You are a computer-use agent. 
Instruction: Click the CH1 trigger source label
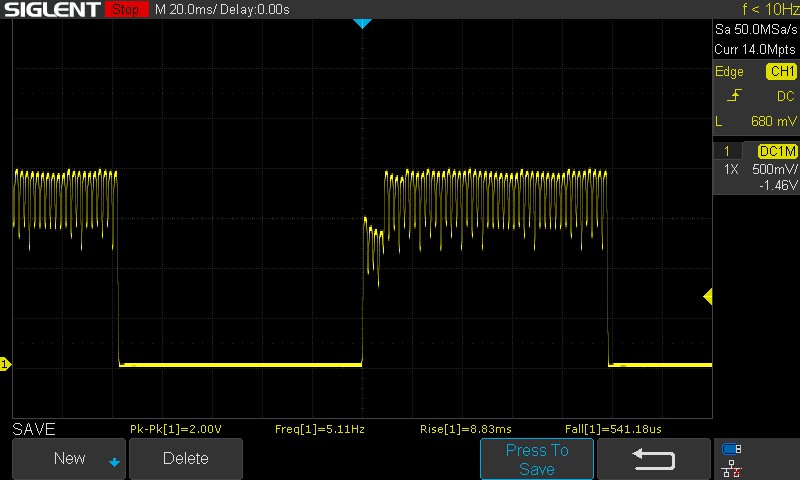(x=782, y=71)
